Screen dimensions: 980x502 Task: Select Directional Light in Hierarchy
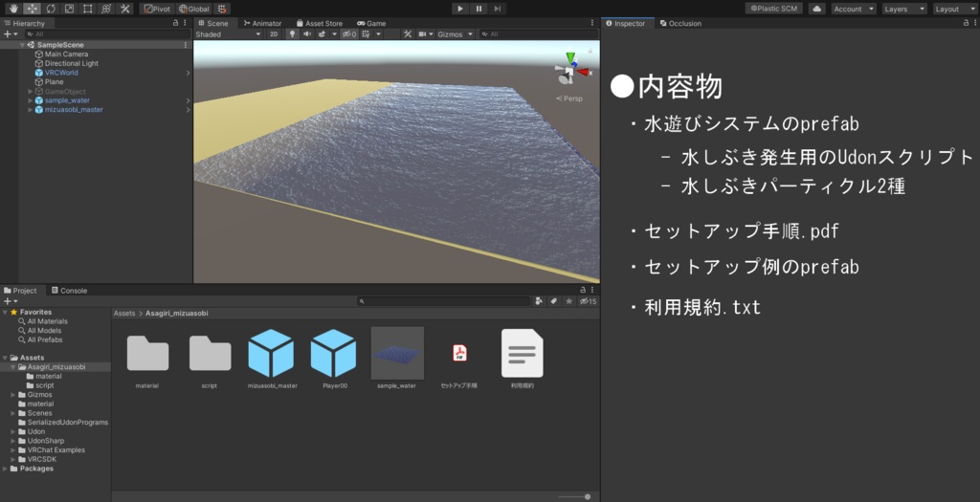[x=71, y=63]
